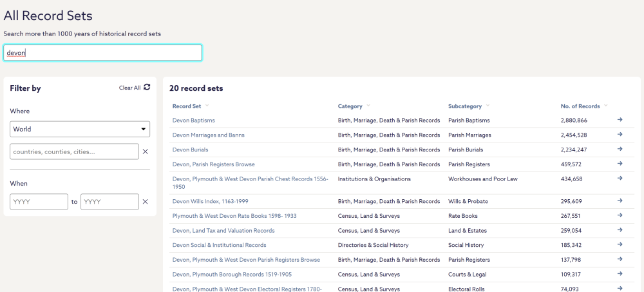
Task: Clear the date range with X icon
Action: 145,202
